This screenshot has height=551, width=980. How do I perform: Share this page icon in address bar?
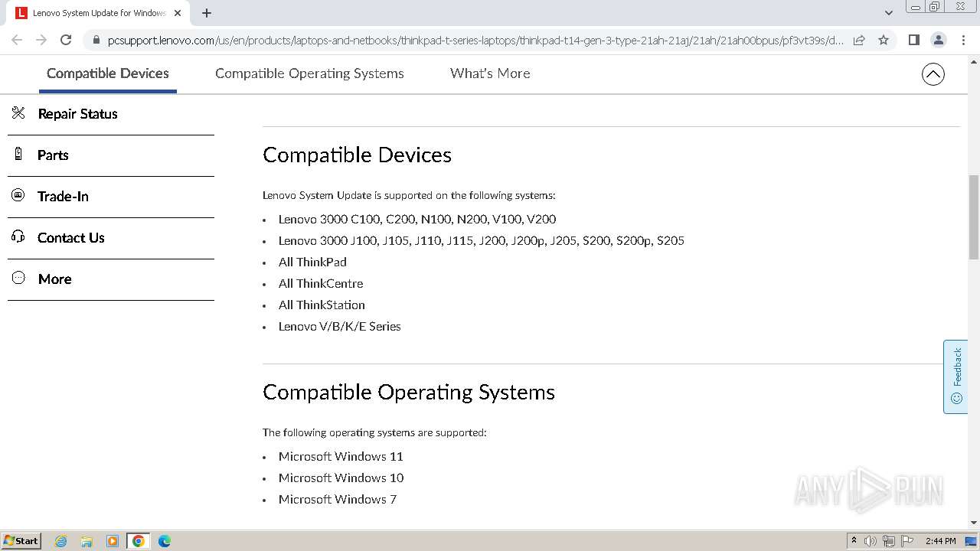(x=859, y=40)
